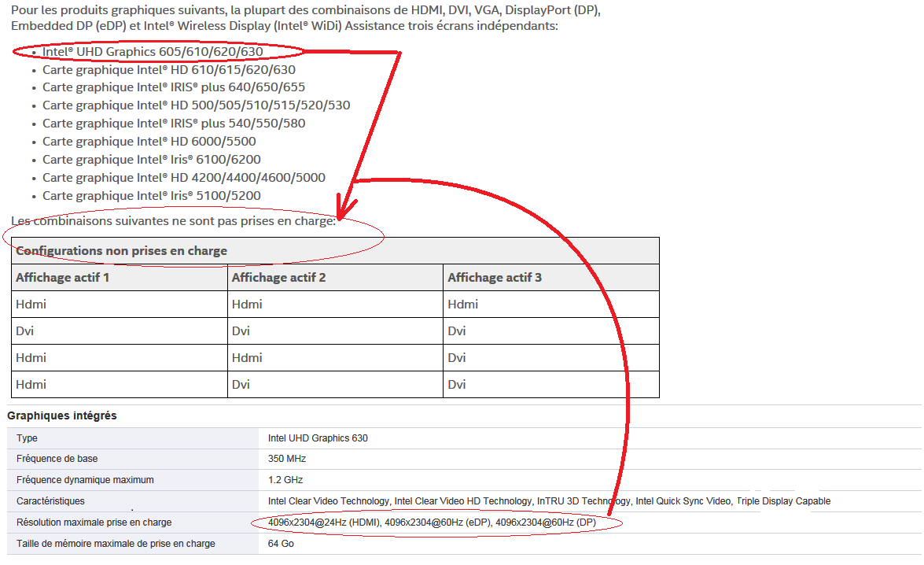
Task: Select 'Carte graphique Intel® HD 610/615/620/630' bullet
Action: pos(169,69)
